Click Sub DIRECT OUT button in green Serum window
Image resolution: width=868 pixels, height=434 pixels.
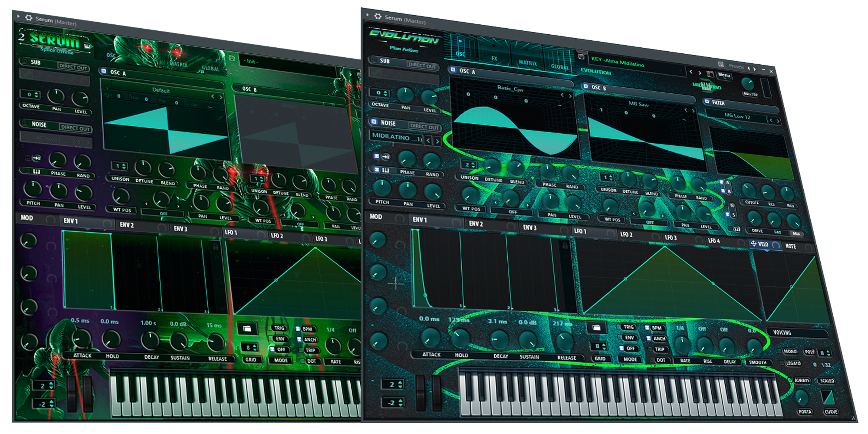coord(73,67)
